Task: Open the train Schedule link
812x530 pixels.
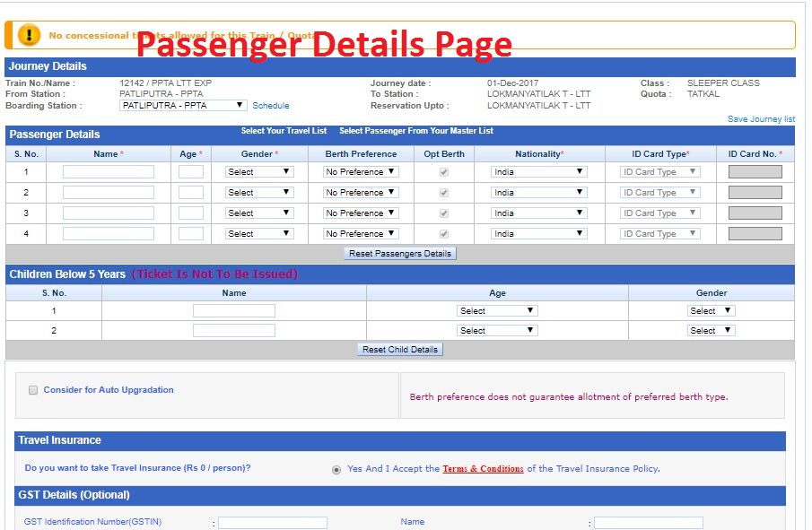Action: click(x=270, y=106)
